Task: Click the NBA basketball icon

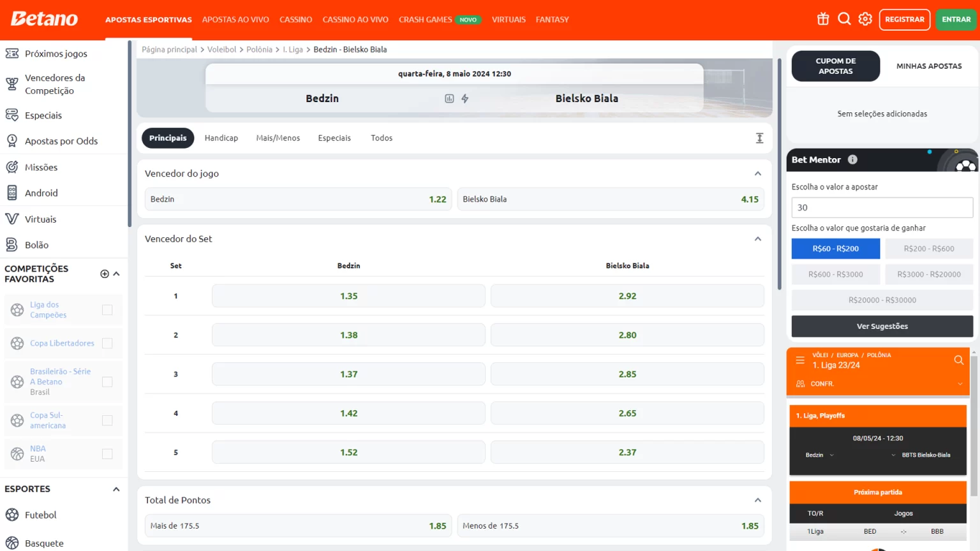Action: pyautogui.click(x=17, y=454)
